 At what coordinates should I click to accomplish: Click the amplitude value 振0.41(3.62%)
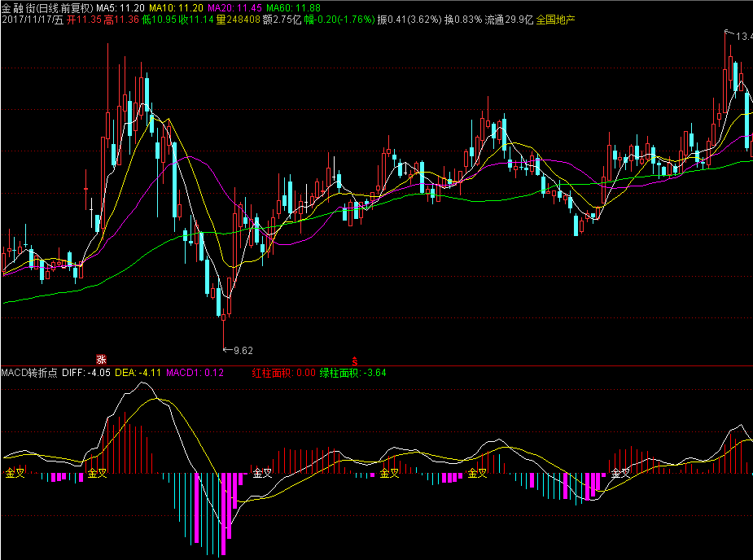coord(409,20)
